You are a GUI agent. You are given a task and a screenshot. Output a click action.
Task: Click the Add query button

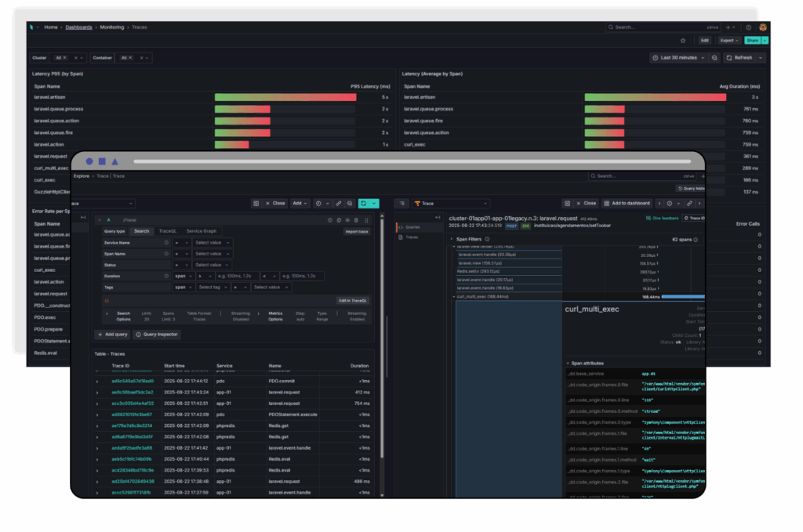112,335
